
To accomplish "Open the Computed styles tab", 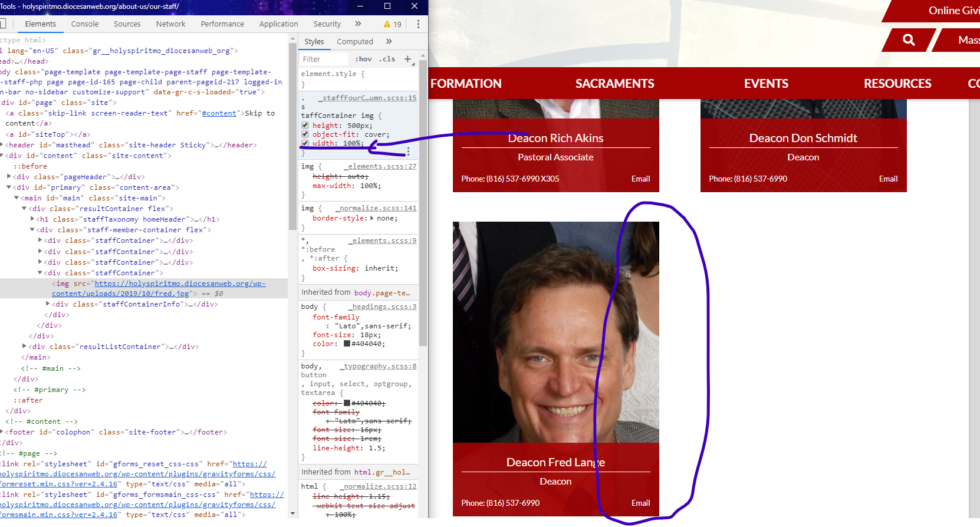I will [x=355, y=42].
